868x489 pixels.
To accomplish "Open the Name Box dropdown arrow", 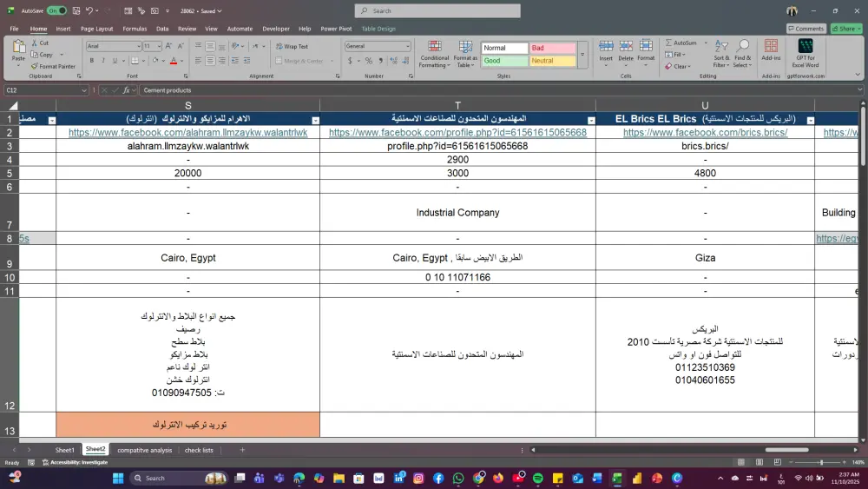I will click(83, 90).
